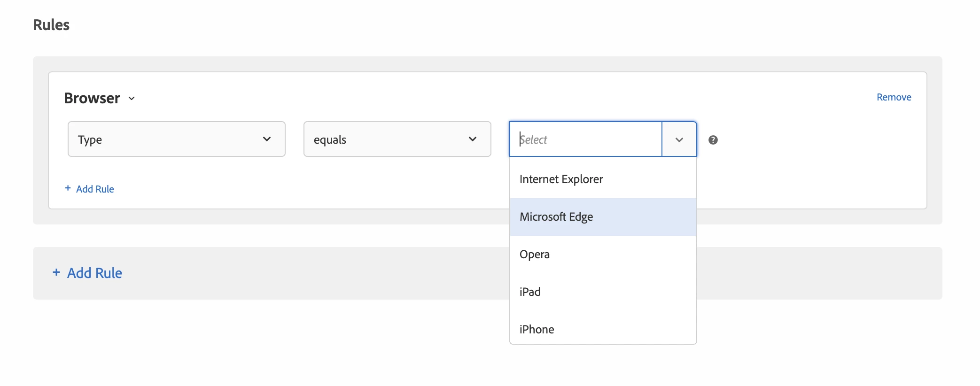
Task: Open the Browser category heading menu
Action: pyautogui.click(x=92, y=98)
